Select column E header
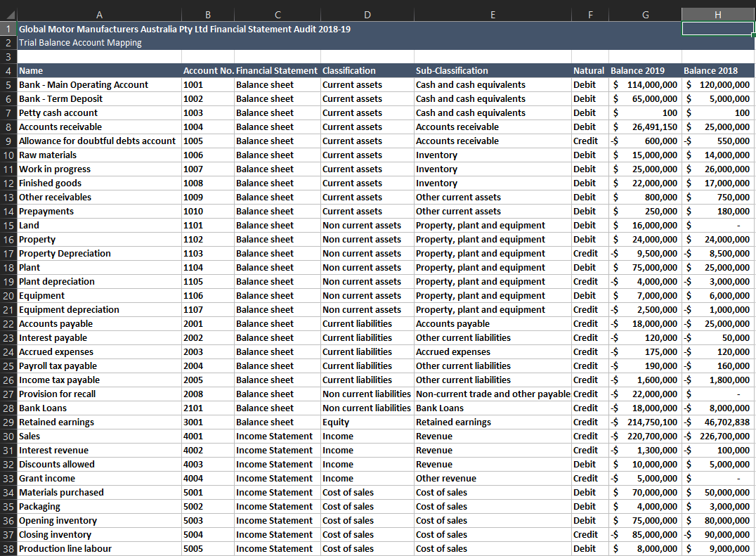The width and height of the screenshot is (756, 556). 493,15
